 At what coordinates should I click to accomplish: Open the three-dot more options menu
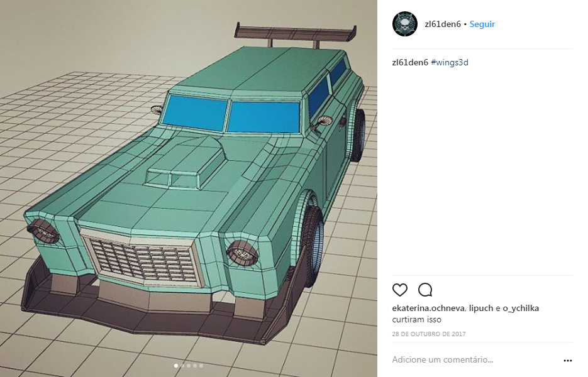(x=568, y=361)
